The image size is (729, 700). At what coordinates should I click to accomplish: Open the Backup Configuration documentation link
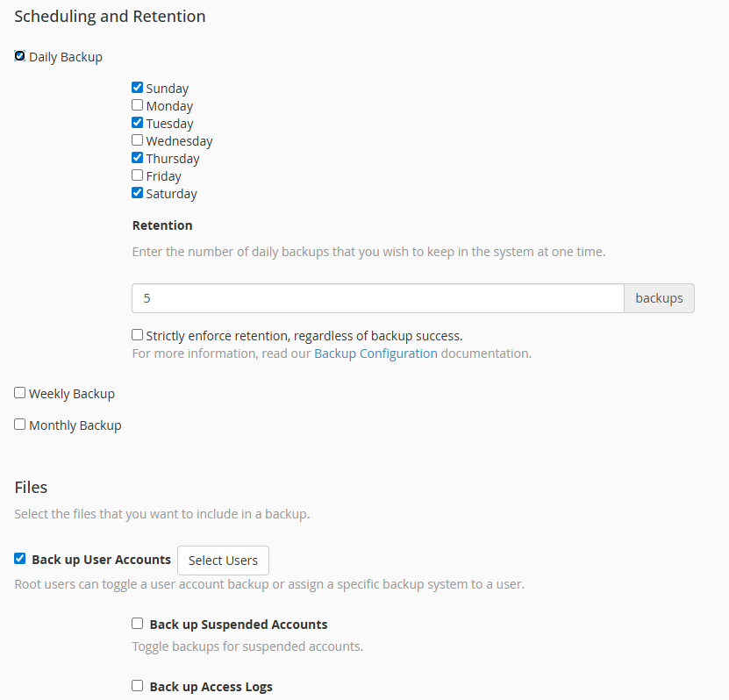tap(375, 354)
